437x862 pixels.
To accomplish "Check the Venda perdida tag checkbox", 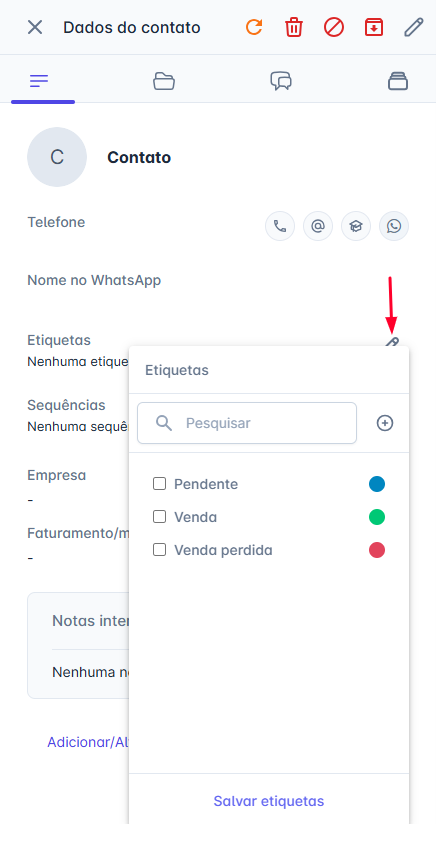I will [159, 550].
